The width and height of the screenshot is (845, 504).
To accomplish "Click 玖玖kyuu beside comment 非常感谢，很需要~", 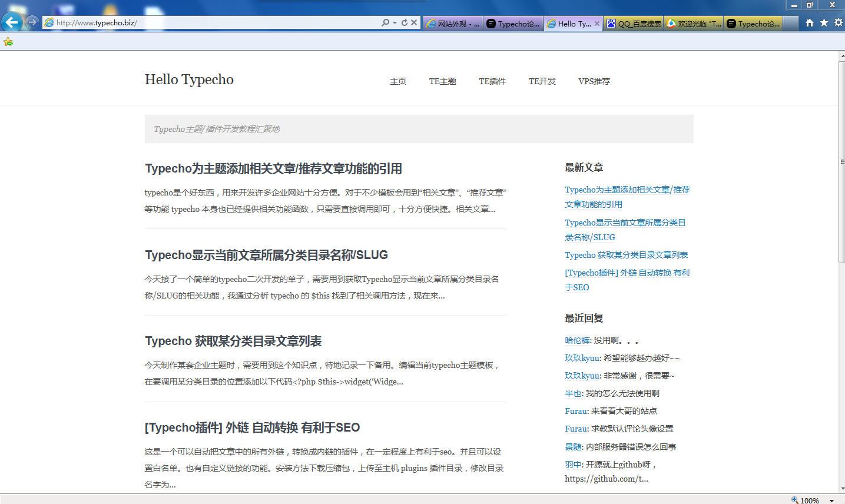I will 582,376.
